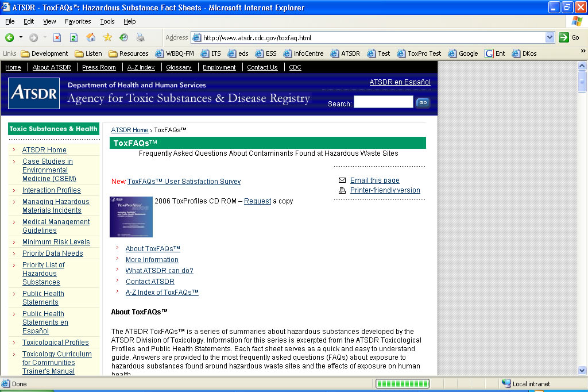Open the Favorites star icon
The image size is (588, 392).
[107, 37]
